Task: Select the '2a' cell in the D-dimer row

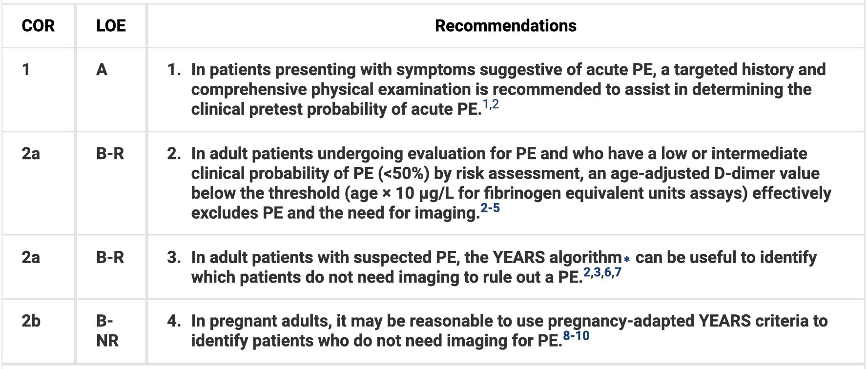Action: (x=31, y=154)
